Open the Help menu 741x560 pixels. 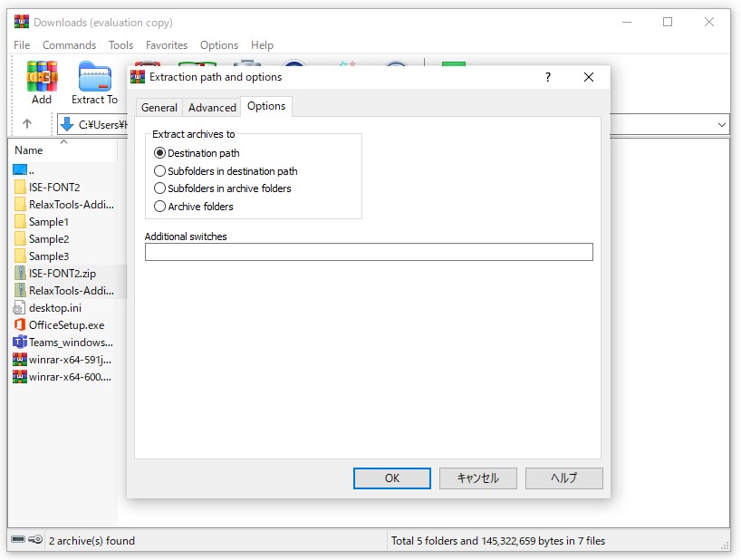262,45
